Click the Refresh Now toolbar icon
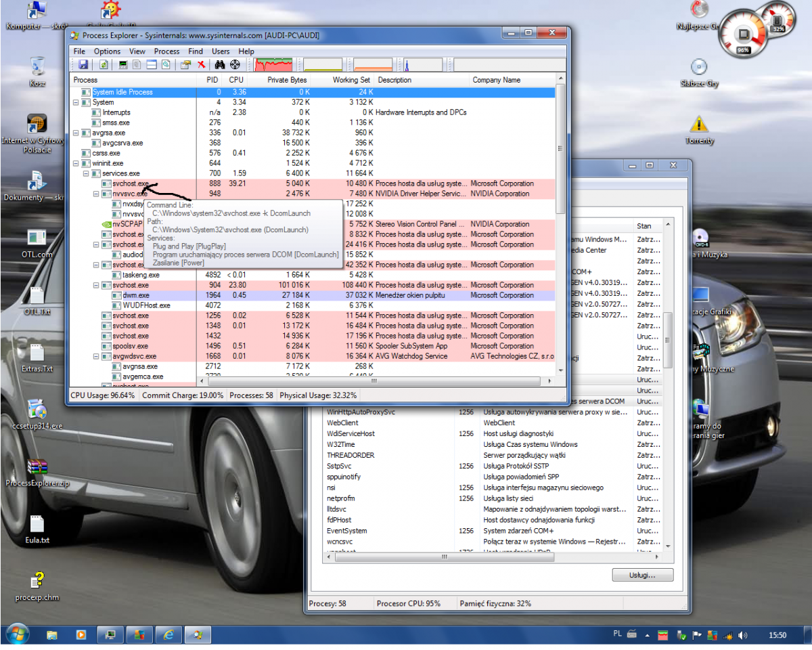This screenshot has width=812, height=650. point(104,65)
